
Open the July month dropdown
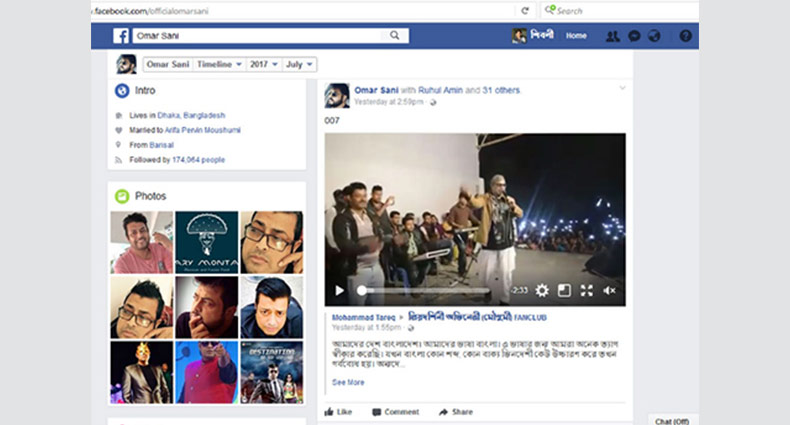[x=300, y=64]
